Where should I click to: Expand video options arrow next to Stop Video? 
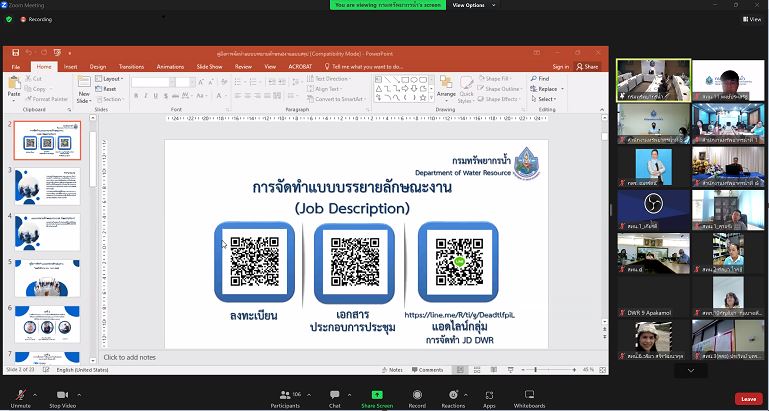coord(79,395)
